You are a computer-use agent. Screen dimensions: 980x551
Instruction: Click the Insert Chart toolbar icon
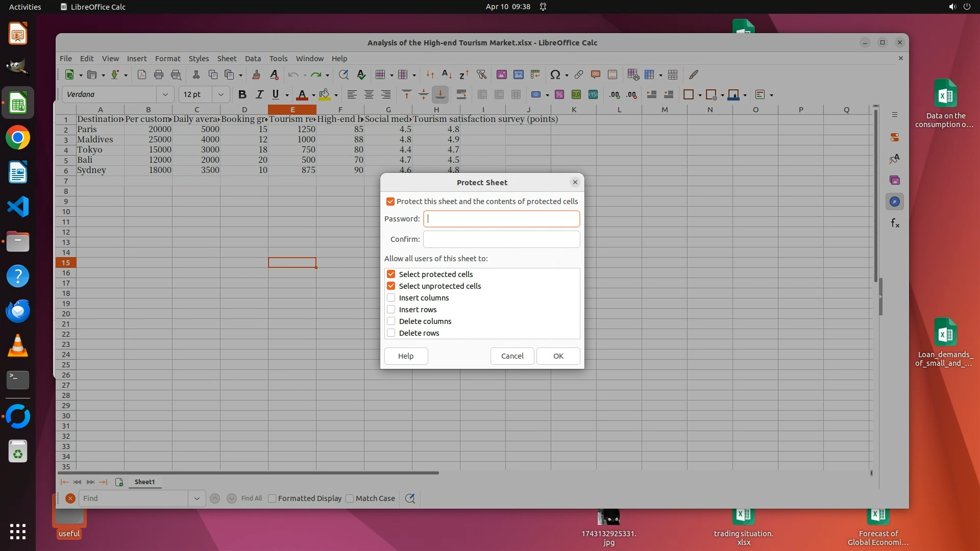(519, 74)
